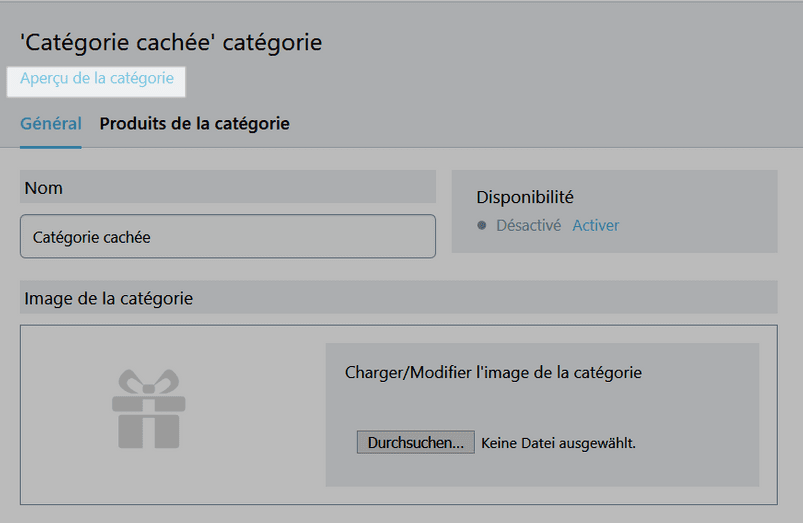Screen dimensions: 803x523
Task: Click the text 'Catégorie cachée' inside the name field
Action: tap(92, 237)
